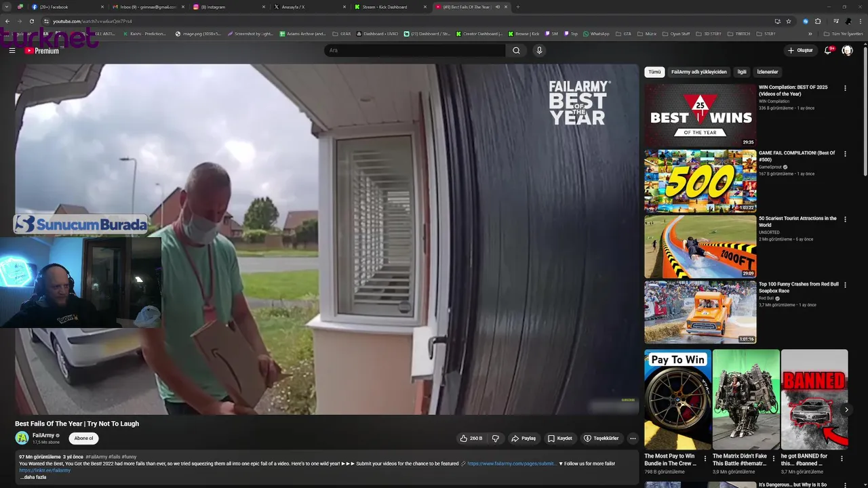Open options for GAME FAIL COMPILATION video
The height and width of the screenshot is (488, 868).
pos(845,154)
